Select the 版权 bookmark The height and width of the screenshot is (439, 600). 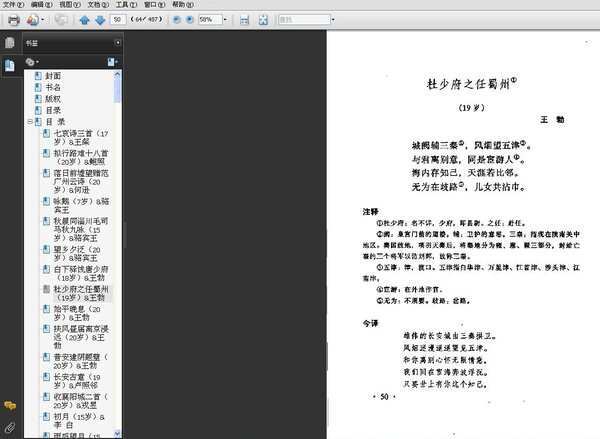point(53,99)
